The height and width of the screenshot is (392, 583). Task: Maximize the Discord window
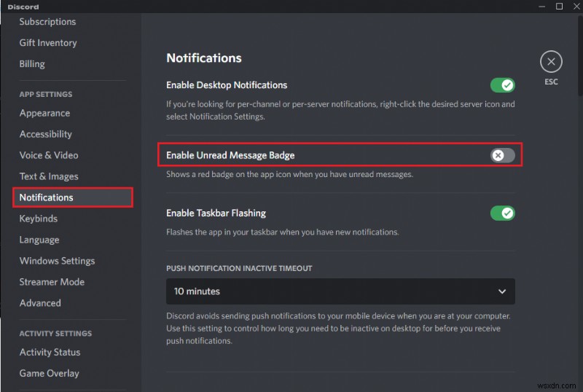click(x=559, y=7)
